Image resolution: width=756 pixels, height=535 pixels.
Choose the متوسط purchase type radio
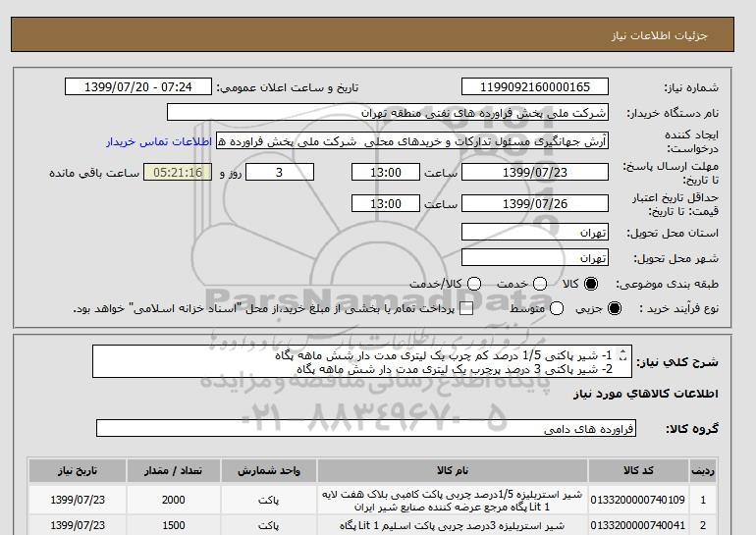click(557, 308)
